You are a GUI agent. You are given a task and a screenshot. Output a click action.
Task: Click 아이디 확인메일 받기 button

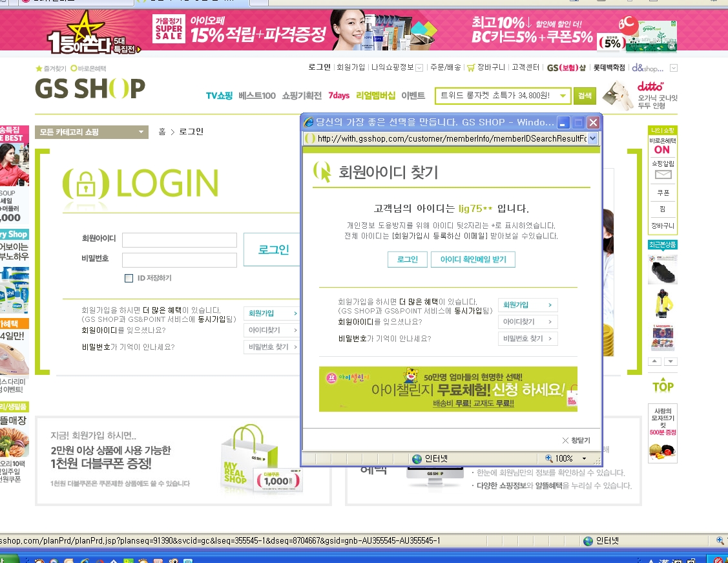tap(473, 259)
